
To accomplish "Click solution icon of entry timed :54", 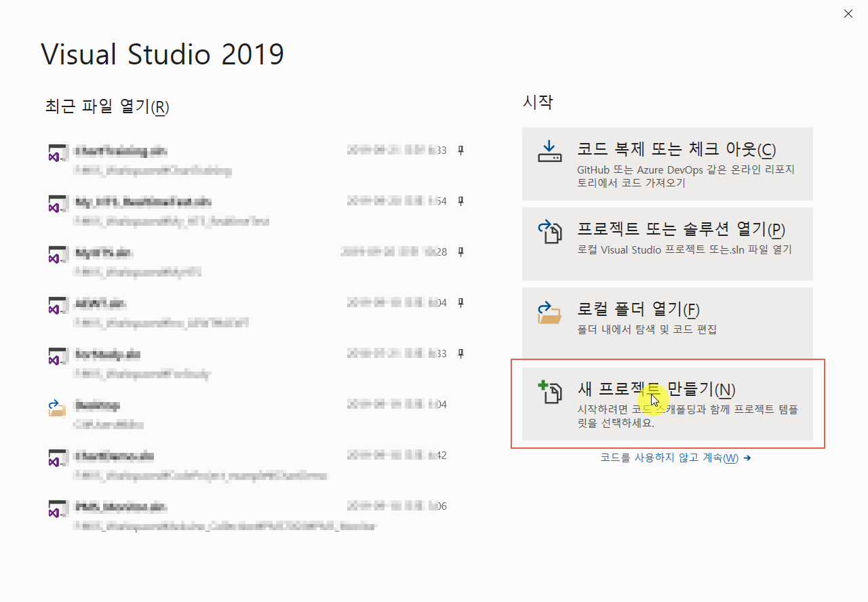I will coord(57,203).
